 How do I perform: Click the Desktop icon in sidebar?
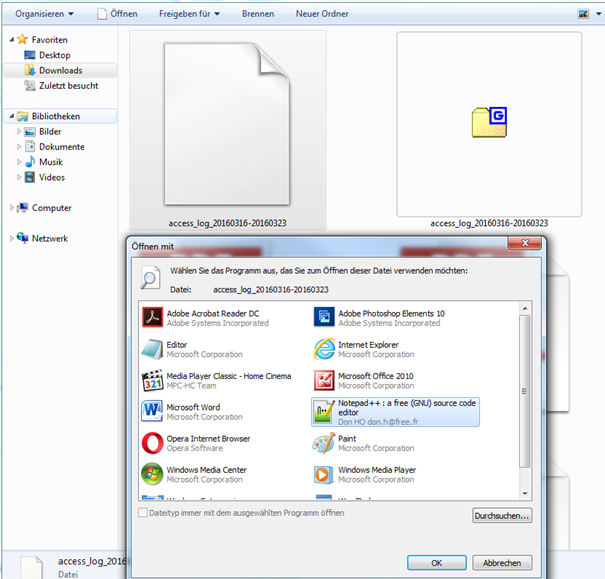point(30,55)
